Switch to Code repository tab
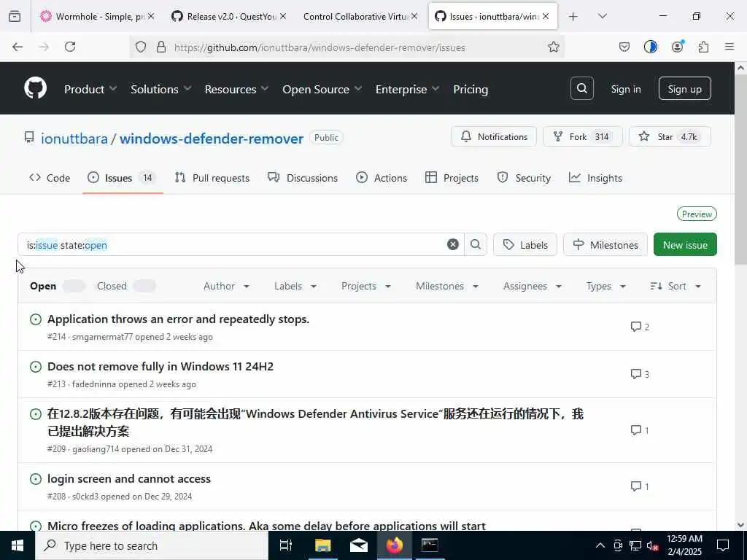Screen dimensions: 747x560 coord(50,178)
